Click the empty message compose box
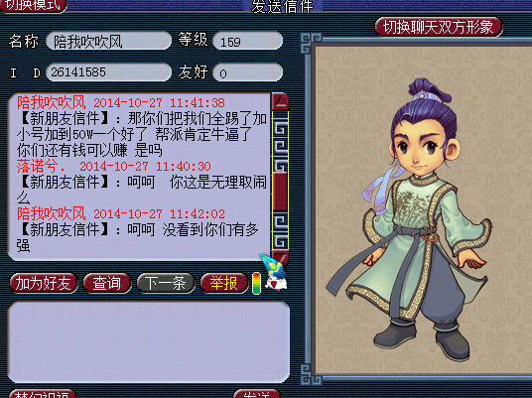Screen dimensions: 532x398 (x=149, y=342)
